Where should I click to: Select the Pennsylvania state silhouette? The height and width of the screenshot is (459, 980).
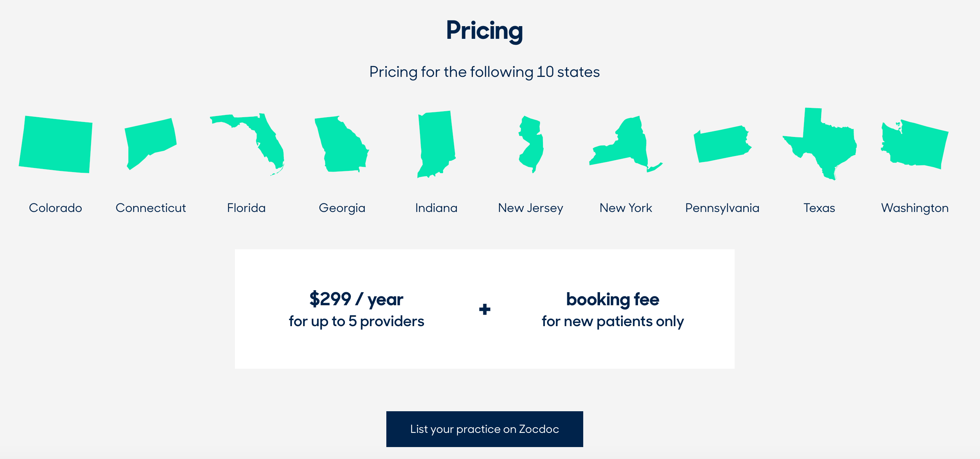pos(722,144)
